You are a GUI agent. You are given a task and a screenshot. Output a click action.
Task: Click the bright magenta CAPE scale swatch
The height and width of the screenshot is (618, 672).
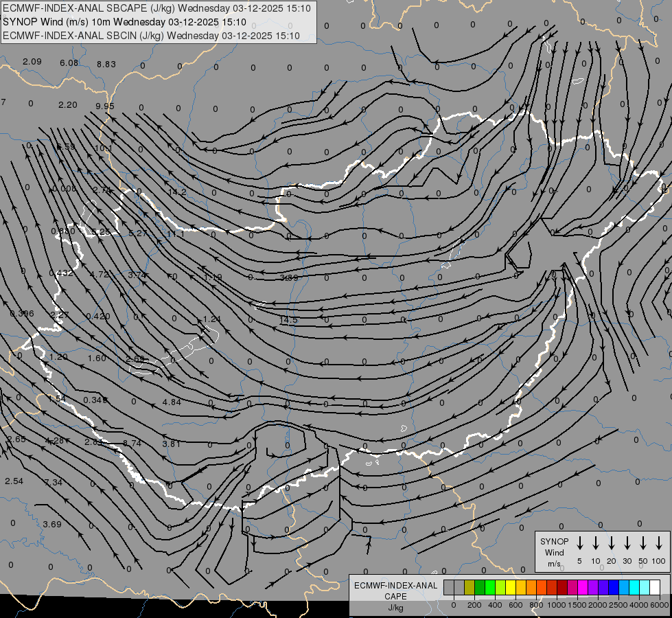[x=583, y=588]
